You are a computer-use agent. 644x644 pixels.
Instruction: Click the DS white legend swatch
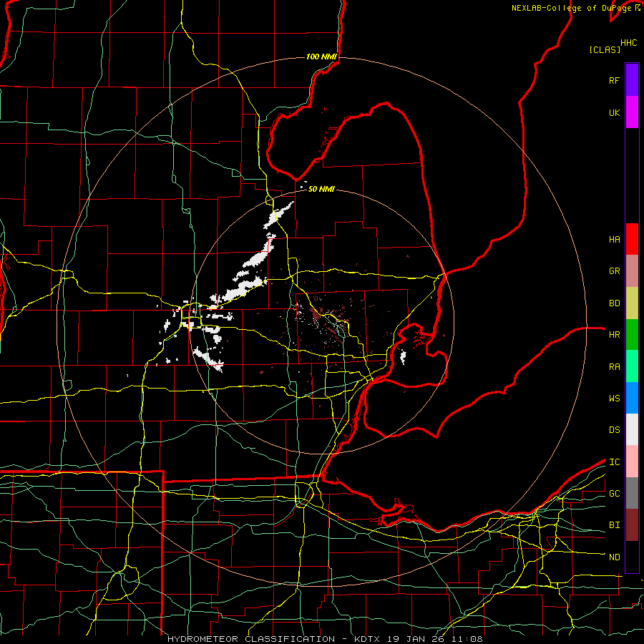coord(632,429)
